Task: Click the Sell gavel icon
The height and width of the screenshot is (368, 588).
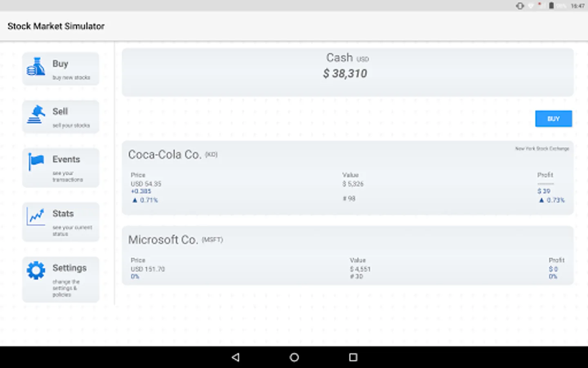Action: pos(36,114)
